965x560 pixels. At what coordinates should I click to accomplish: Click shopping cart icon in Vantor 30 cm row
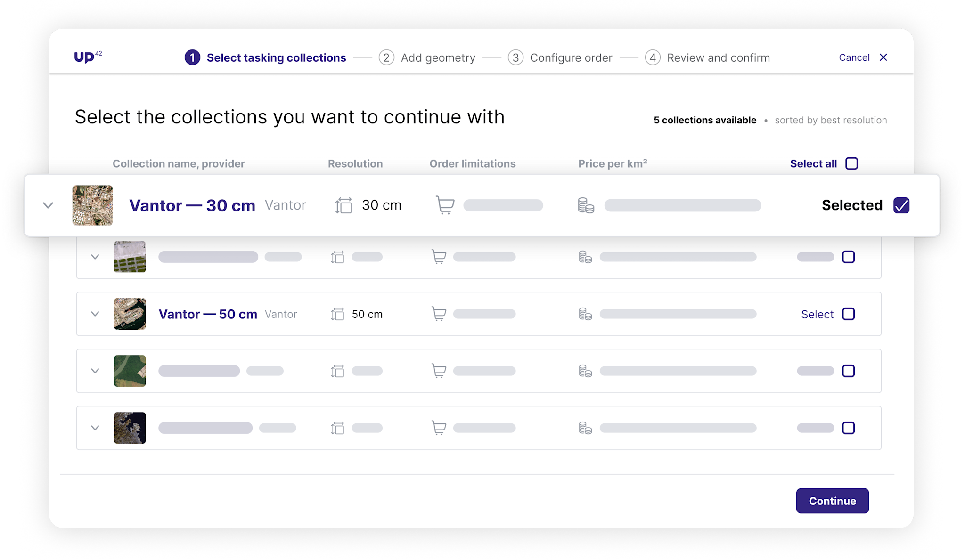click(x=445, y=205)
